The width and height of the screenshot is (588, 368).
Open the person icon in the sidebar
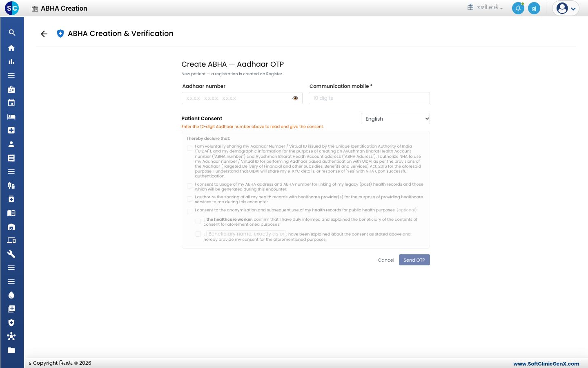click(11, 144)
